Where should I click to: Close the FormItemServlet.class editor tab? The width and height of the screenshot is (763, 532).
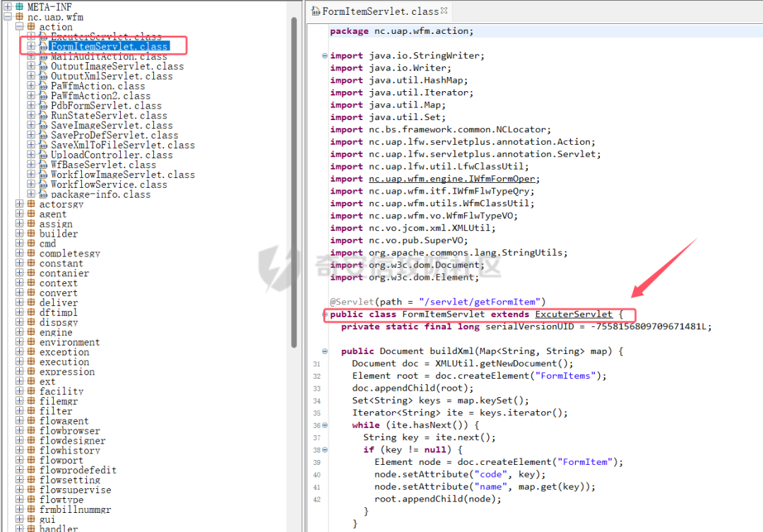(444, 10)
